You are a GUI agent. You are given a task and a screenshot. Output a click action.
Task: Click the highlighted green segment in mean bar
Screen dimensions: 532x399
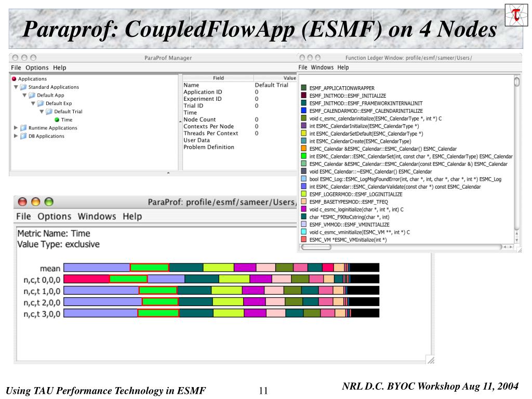pos(149,268)
